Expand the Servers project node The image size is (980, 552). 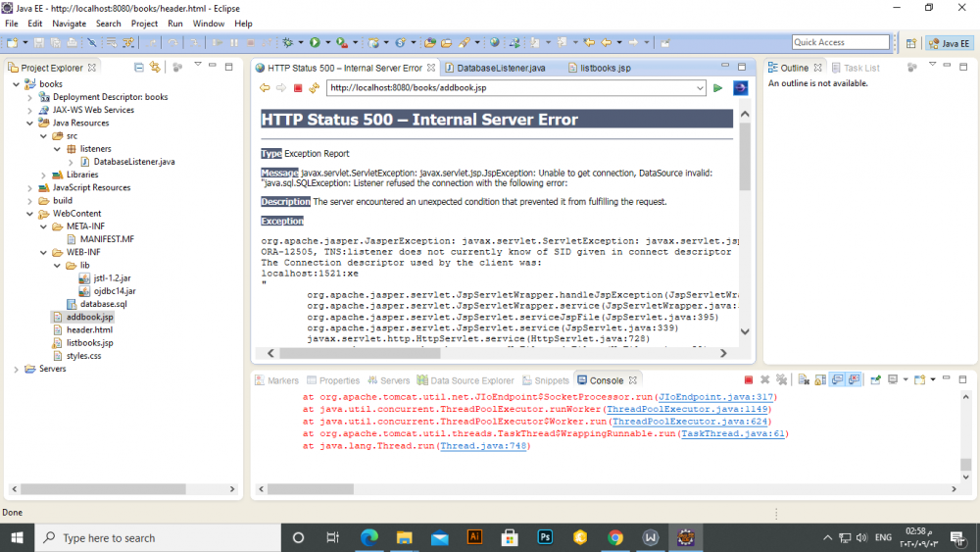point(18,369)
